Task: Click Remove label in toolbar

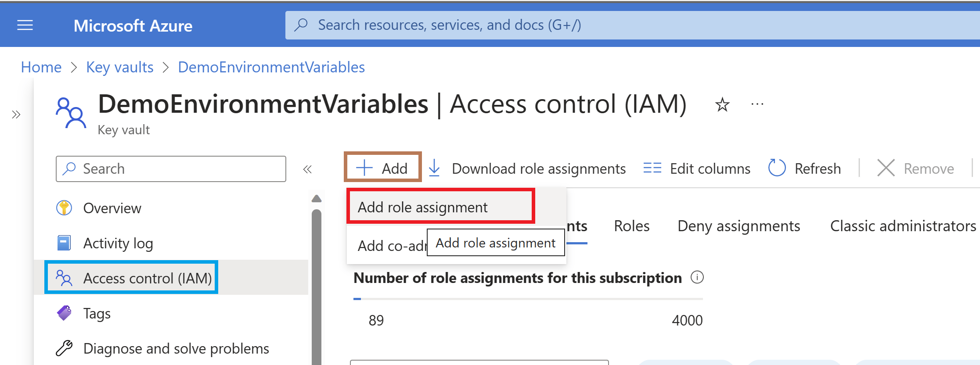Action: click(x=929, y=168)
